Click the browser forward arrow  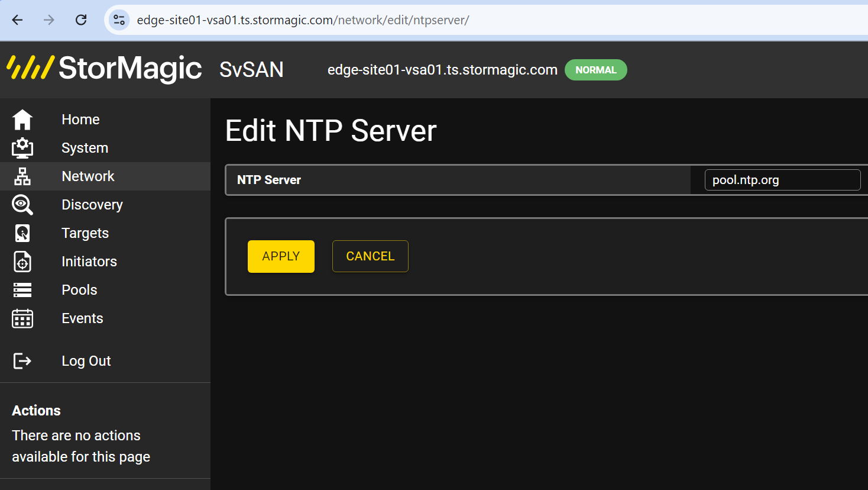pos(49,20)
